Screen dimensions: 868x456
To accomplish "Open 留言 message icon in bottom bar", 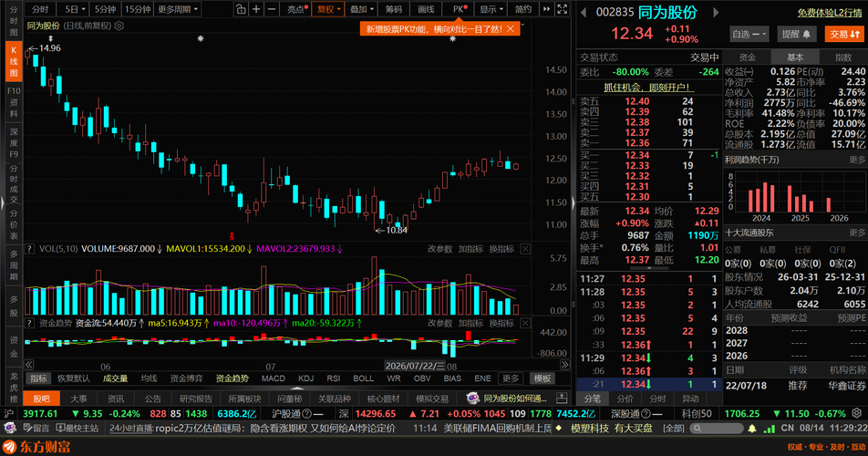I will (36, 428).
